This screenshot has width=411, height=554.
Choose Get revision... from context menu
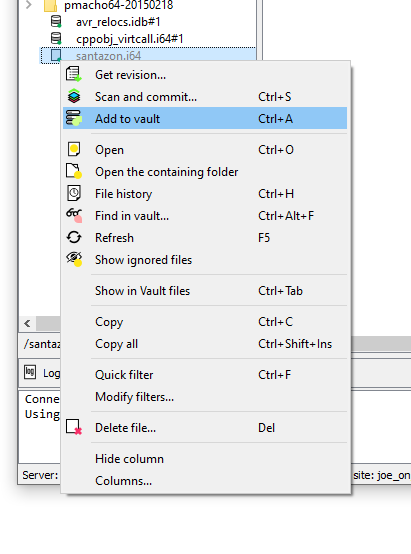(x=205, y=75)
